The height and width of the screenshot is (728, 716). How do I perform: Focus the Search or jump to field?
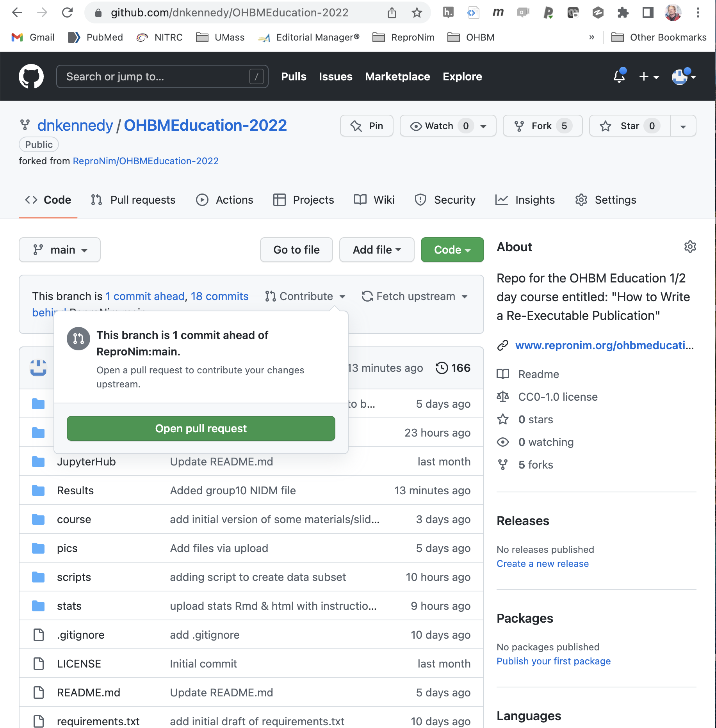click(162, 76)
